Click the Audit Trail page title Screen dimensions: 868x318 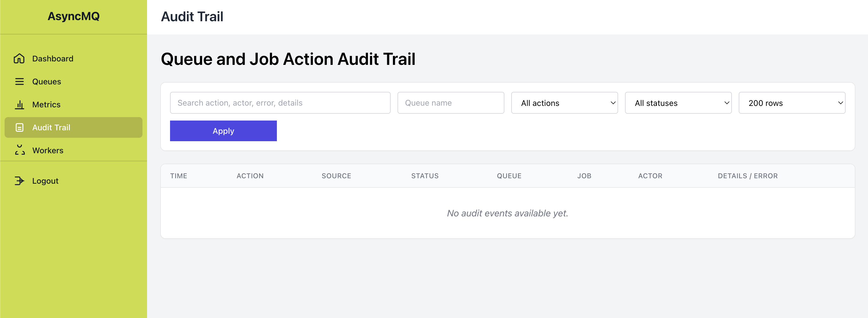(x=192, y=16)
